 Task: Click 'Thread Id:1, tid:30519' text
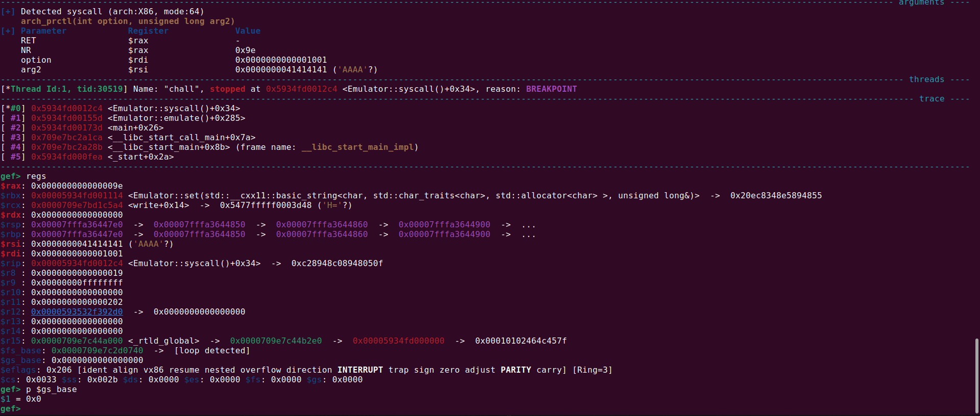click(66, 89)
